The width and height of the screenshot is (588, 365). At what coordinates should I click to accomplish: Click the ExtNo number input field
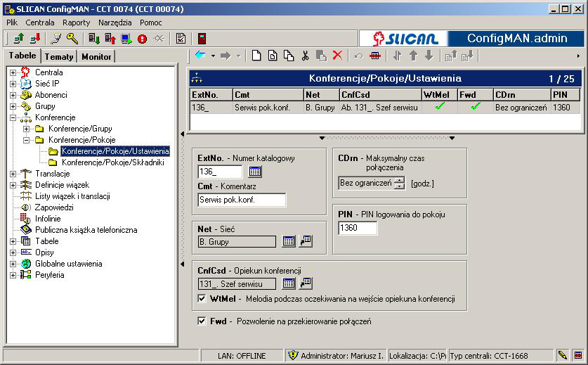(220, 172)
